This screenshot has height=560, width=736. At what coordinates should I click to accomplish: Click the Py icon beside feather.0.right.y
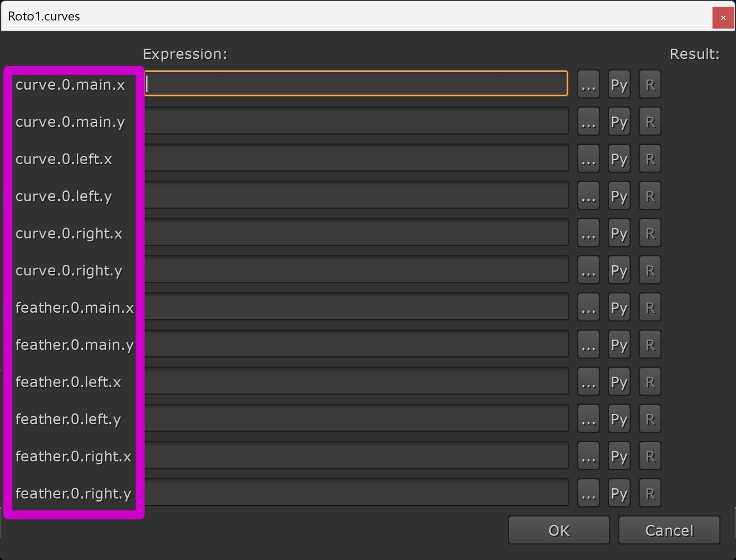coord(619,493)
